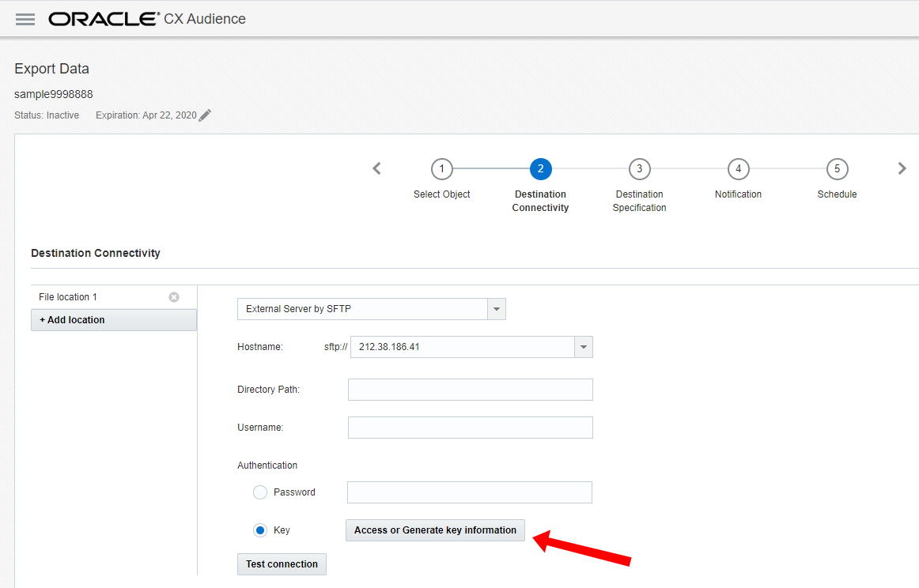Switch to the Select Object step
Screen dimensions: 919x588
pyautogui.click(x=441, y=168)
